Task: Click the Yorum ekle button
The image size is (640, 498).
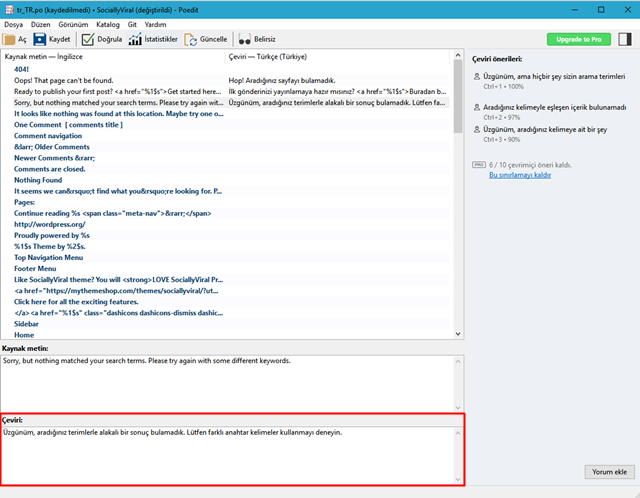Action: coord(609,471)
